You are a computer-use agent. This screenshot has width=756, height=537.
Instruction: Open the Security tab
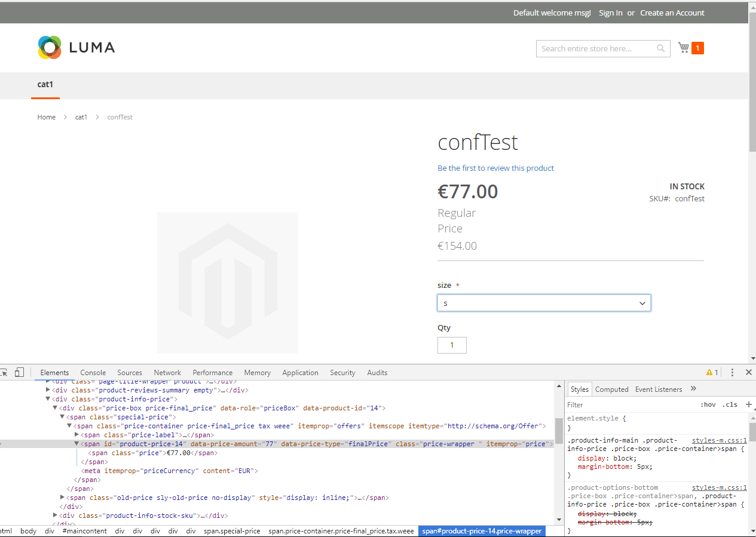(x=343, y=372)
